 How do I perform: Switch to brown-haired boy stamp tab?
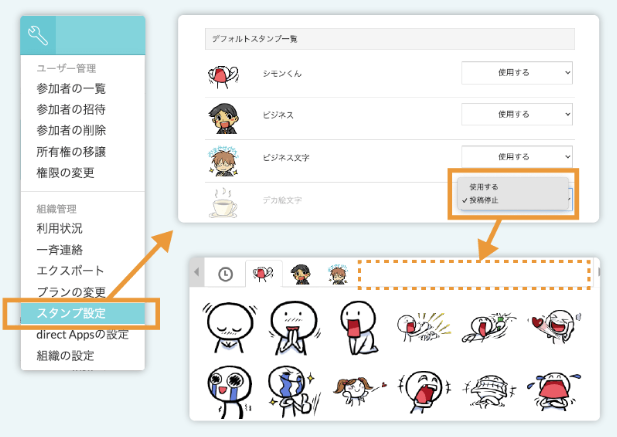(x=338, y=274)
